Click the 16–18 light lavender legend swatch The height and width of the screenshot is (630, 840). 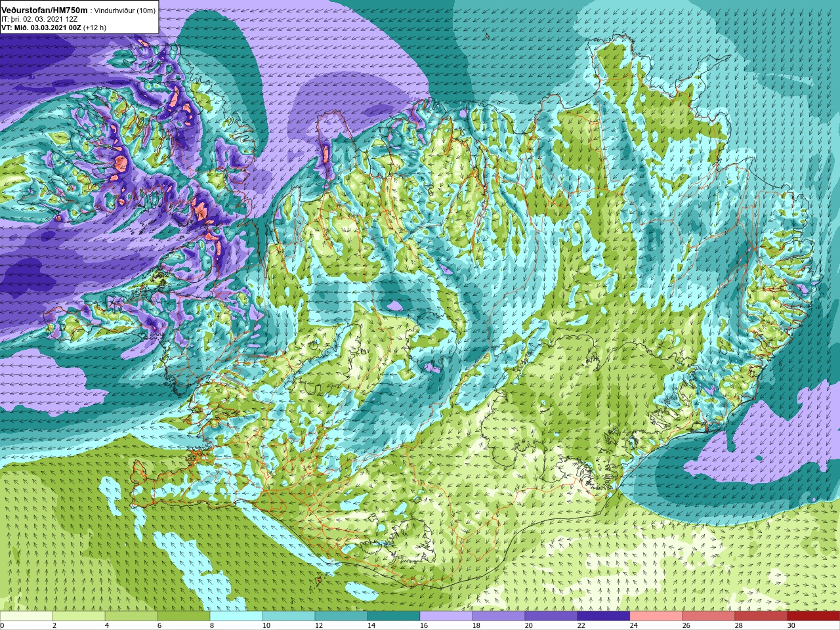(446, 616)
